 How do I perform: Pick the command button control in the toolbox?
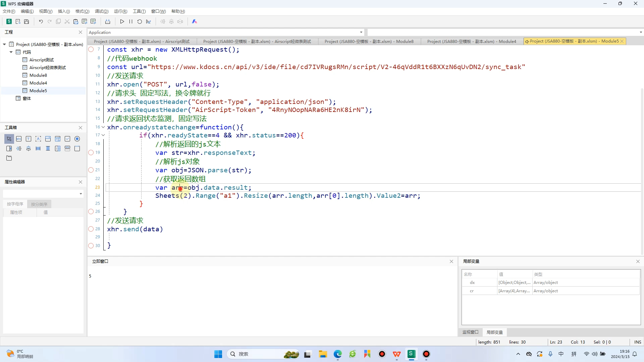(19, 139)
